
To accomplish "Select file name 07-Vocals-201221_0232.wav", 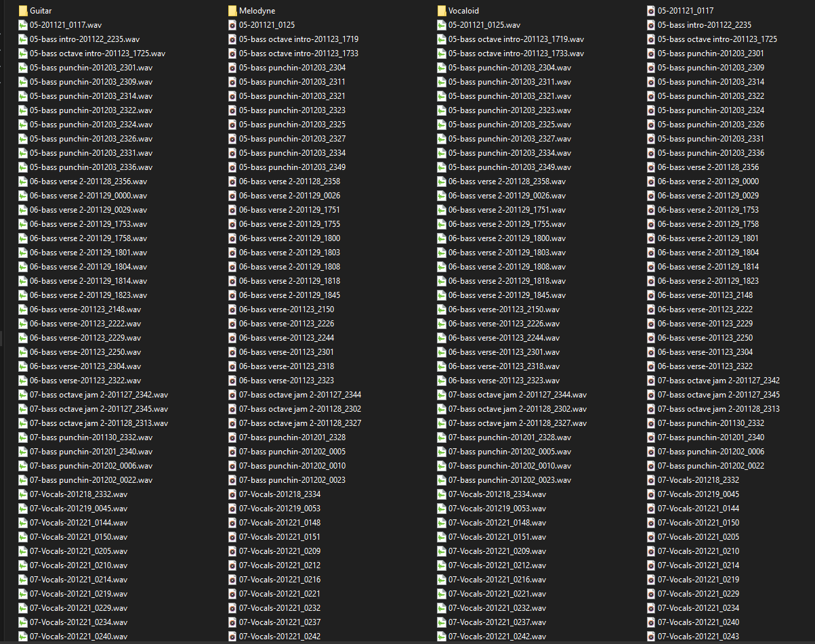I will pos(497,608).
